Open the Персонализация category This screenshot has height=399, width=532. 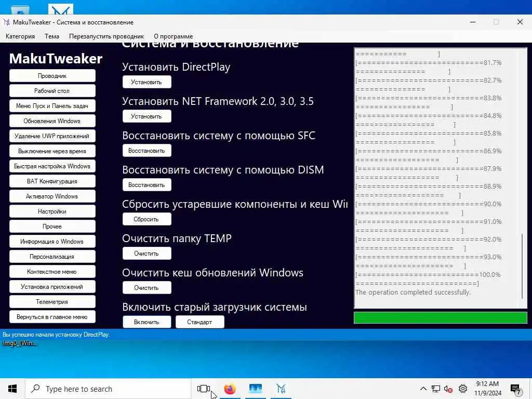[52, 257]
